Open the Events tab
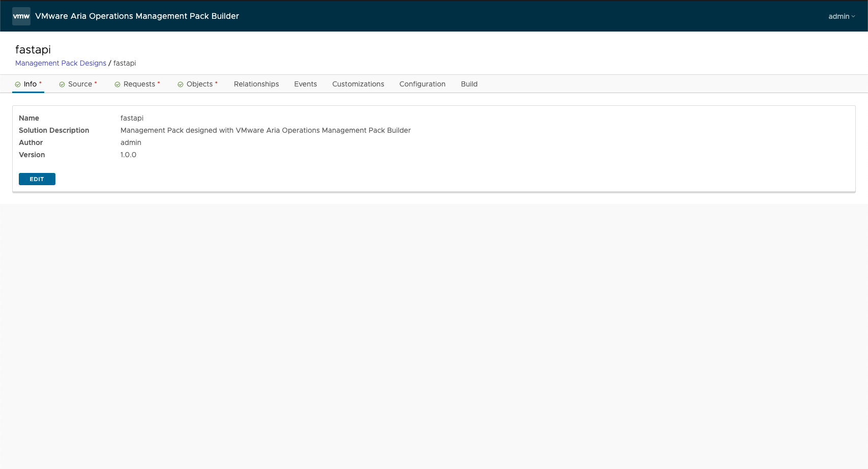 tap(305, 84)
